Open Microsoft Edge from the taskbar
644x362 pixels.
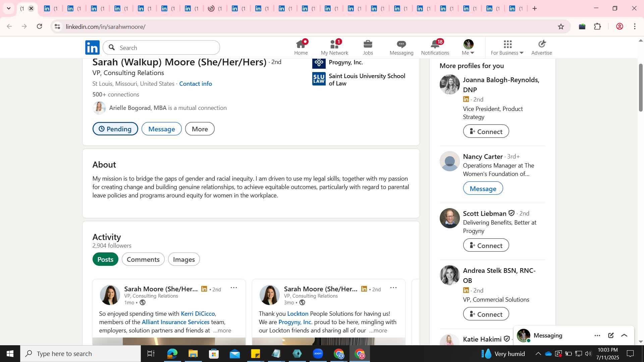coord(172,354)
